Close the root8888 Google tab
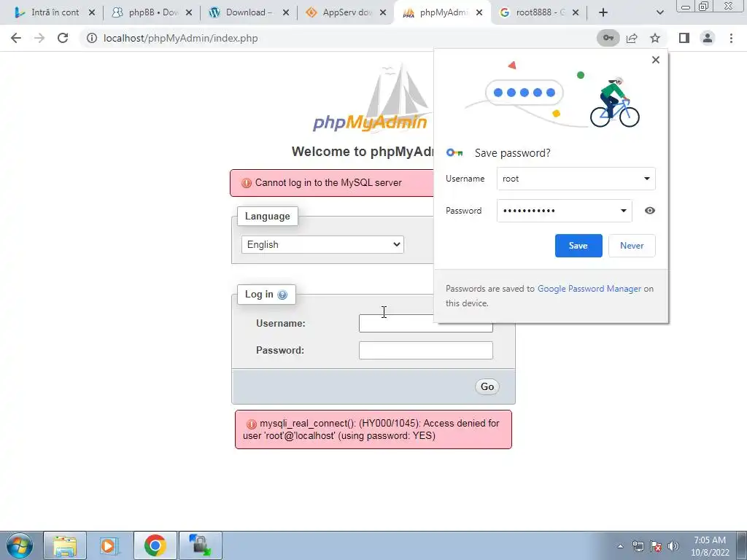Screen dimensions: 747x560 (576, 12)
